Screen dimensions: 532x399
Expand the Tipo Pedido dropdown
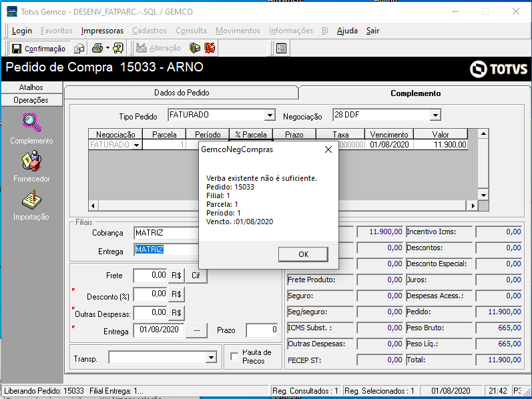click(x=270, y=115)
